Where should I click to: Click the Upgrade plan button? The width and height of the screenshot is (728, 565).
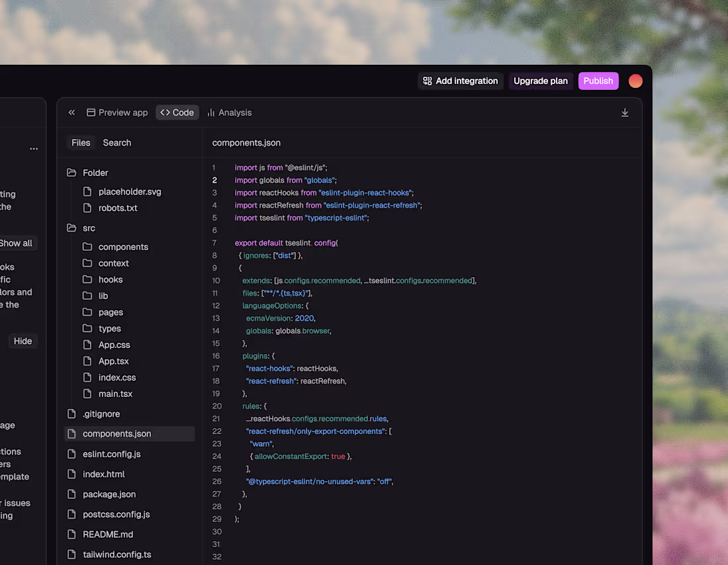540,80
